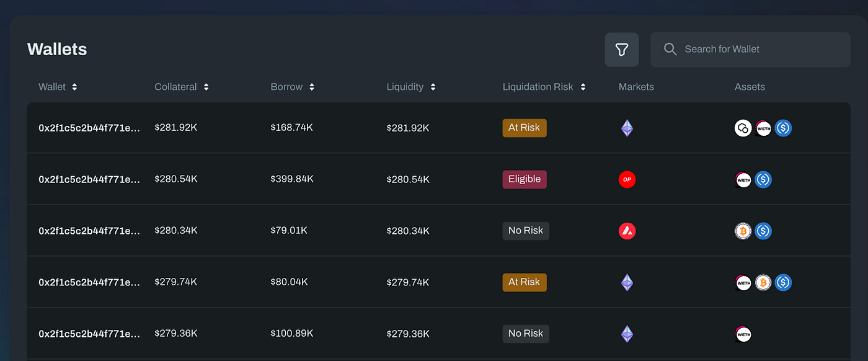
Task: Select the WETH token icon in second row
Action: pyautogui.click(x=743, y=179)
